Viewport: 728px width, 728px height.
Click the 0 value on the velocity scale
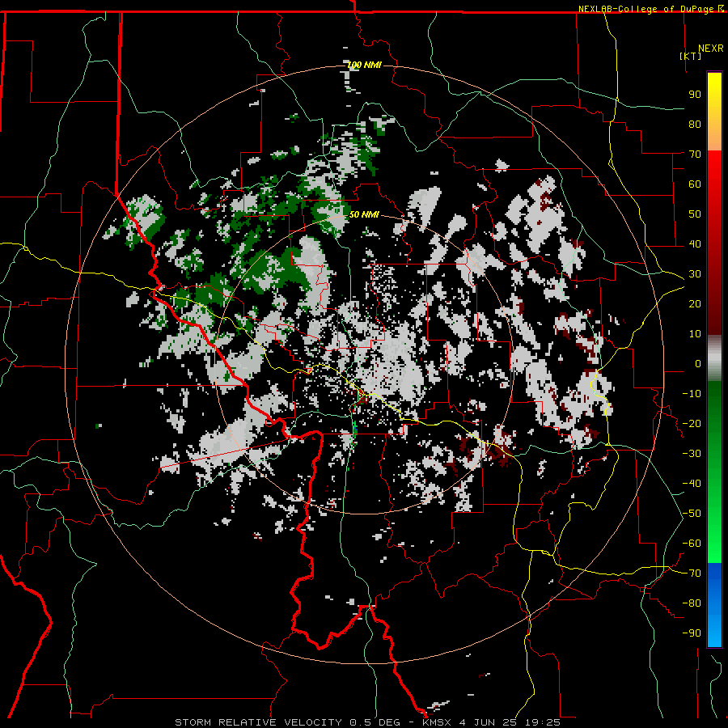tap(698, 363)
